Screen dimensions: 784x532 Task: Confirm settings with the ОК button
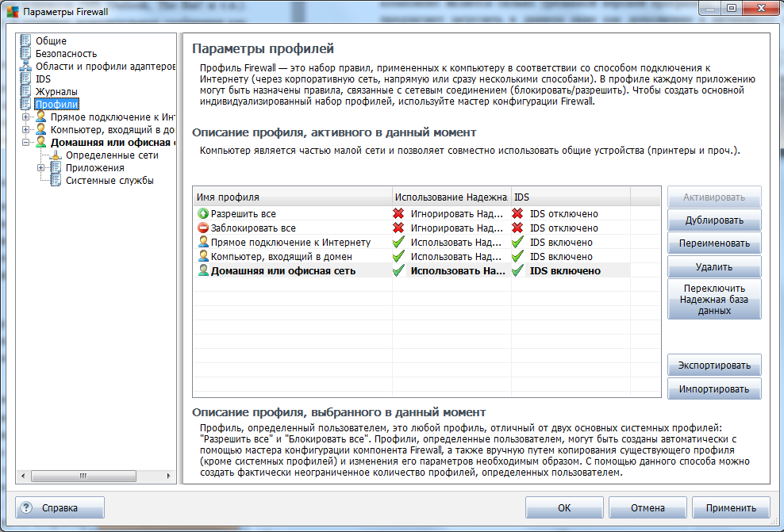click(x=564, y=507)
